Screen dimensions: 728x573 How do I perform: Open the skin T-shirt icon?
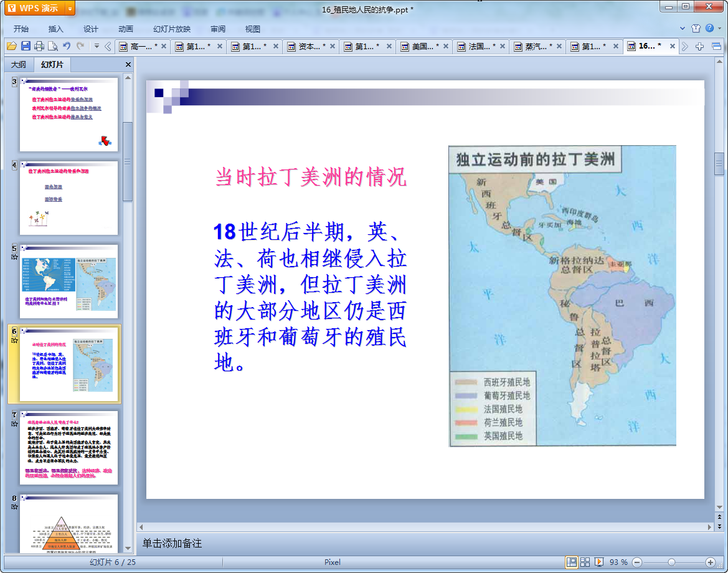click(696, 29)
